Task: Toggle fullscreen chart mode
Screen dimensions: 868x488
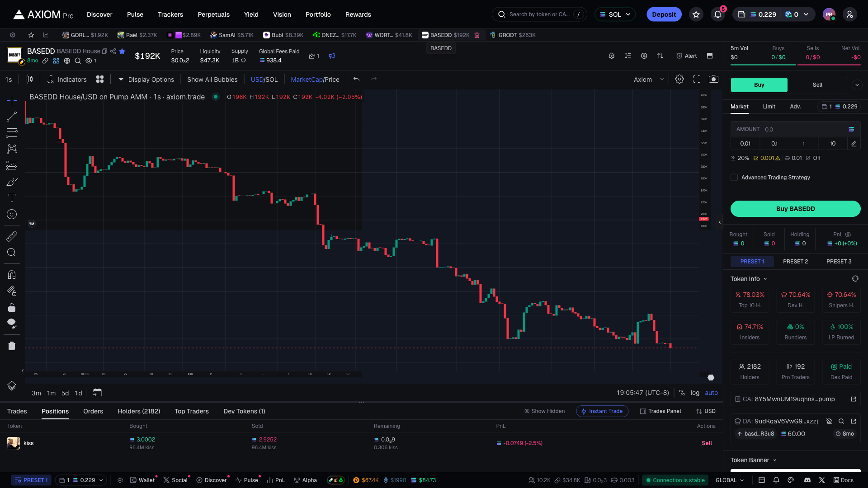Action: pyautogui.click(x=697, y=80)
